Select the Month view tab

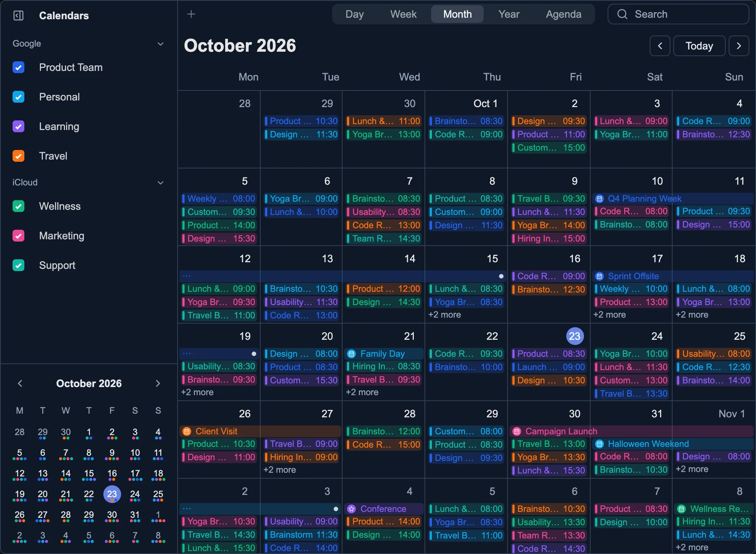pos(457,14)
